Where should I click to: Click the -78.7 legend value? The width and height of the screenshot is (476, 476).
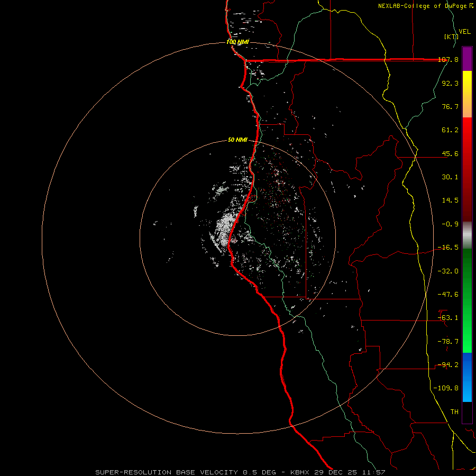pos(448,342)
